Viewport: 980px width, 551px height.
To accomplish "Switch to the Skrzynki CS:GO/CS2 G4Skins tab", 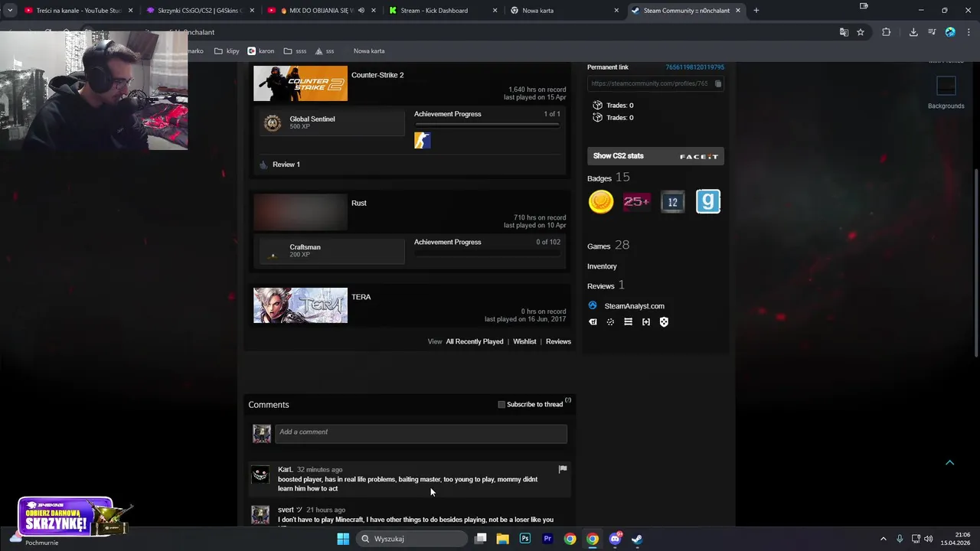I will point(201,11).
